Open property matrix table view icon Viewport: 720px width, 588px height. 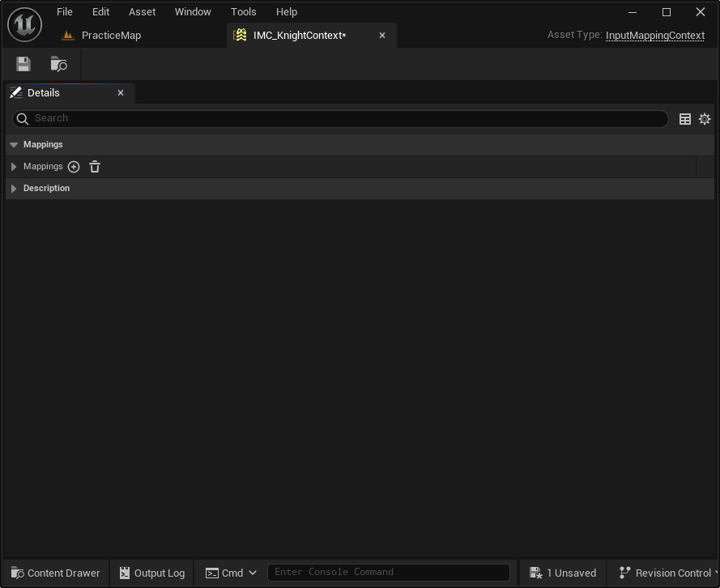684,119
